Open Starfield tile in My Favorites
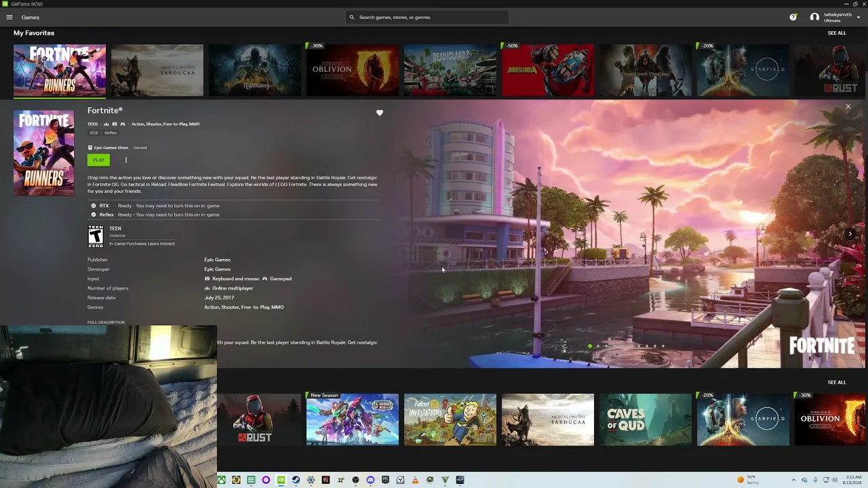868x488 pixels. point(743,70)
